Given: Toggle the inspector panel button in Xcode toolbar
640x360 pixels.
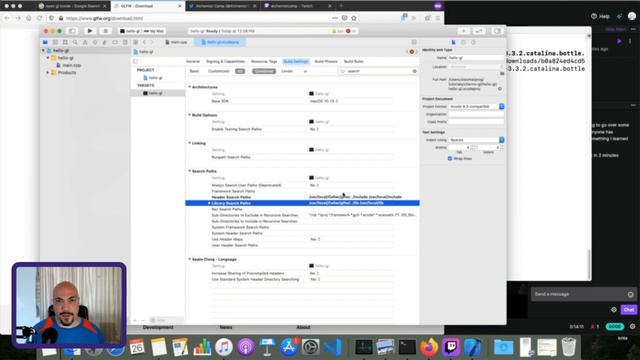Looking at the screenshot, I should (x=497, y=31).
